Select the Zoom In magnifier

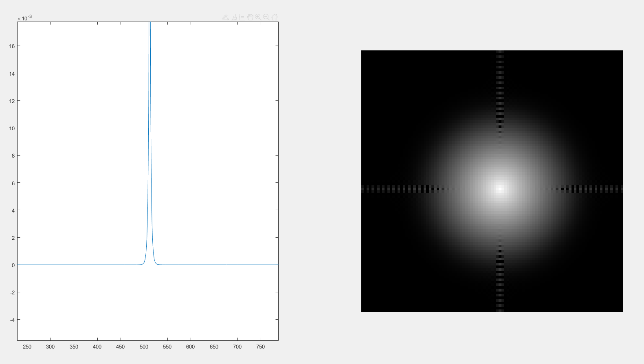point(258,17)
